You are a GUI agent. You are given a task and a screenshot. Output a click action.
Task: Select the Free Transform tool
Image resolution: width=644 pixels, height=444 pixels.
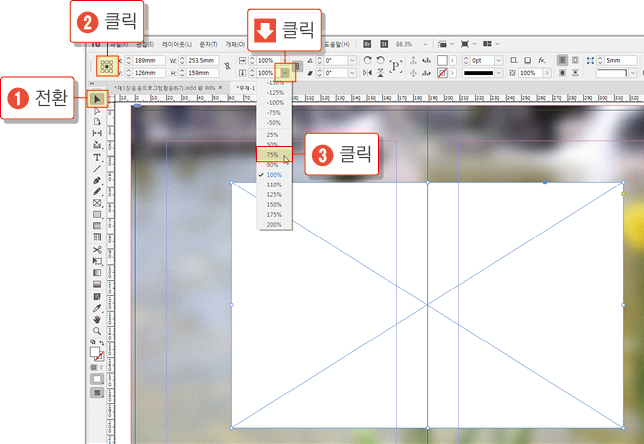[97, 261]
